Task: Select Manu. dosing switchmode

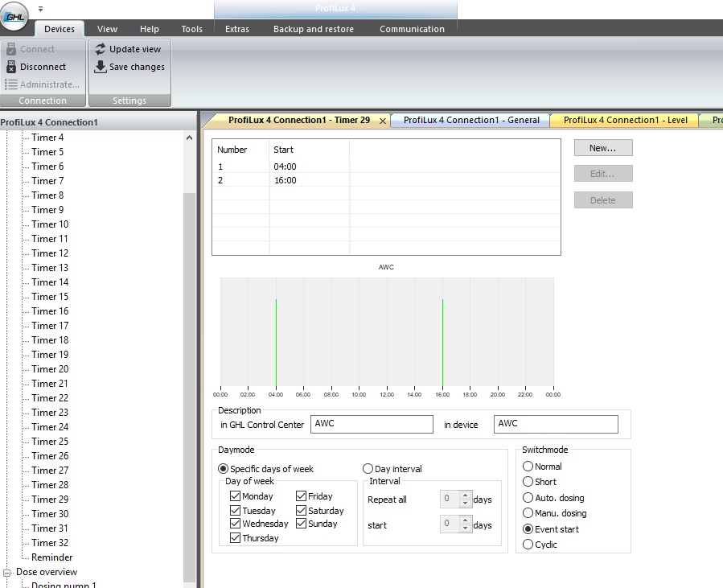Action: tap(528, 513)
